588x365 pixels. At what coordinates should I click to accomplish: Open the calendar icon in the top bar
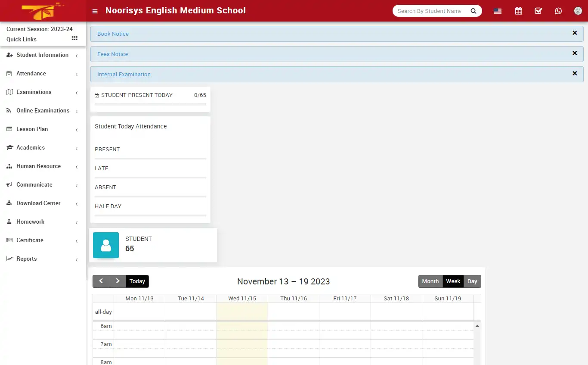(518, 10)
